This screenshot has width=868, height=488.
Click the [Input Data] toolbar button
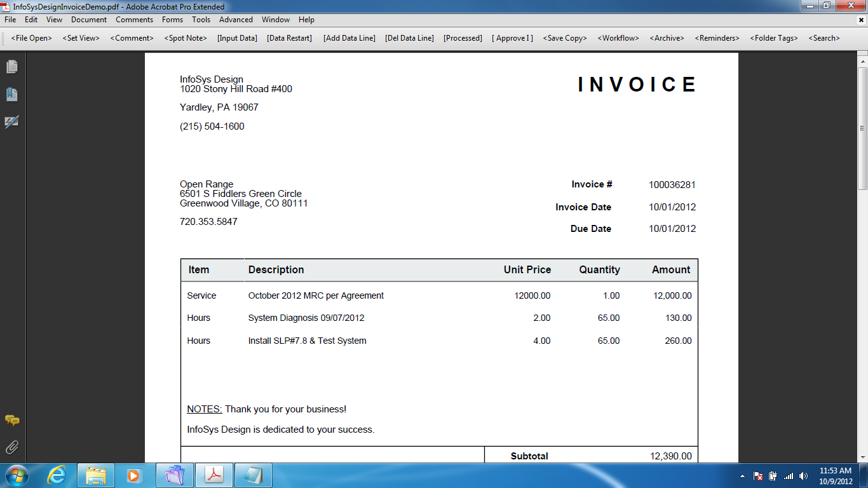pos(237,38)
